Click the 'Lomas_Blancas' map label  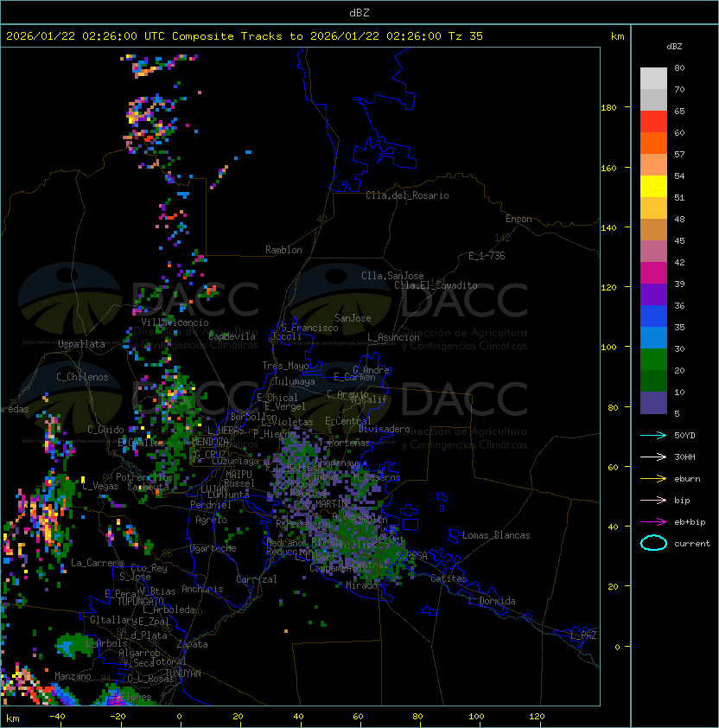pos(496,535)
